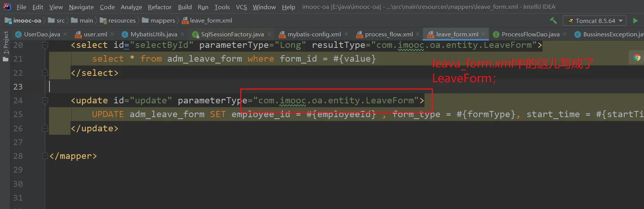Click the IntelliJ IDEA logo icon

click(x=7, y=7)
